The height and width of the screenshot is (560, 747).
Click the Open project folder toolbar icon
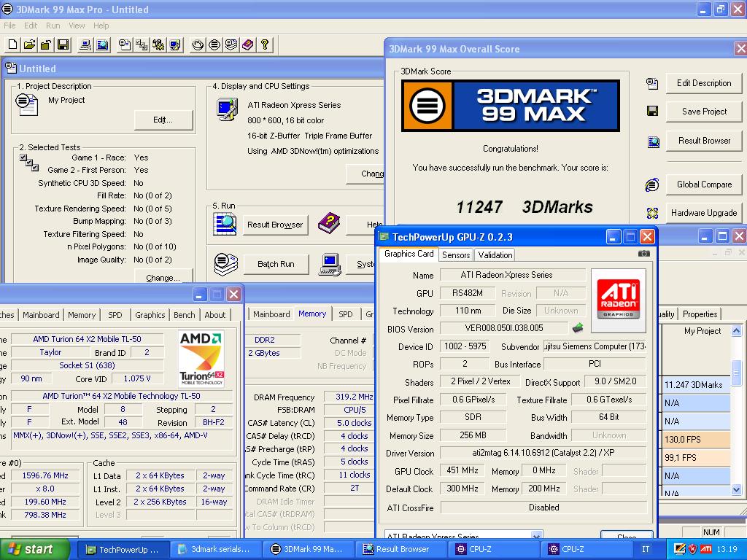point(29,44)
